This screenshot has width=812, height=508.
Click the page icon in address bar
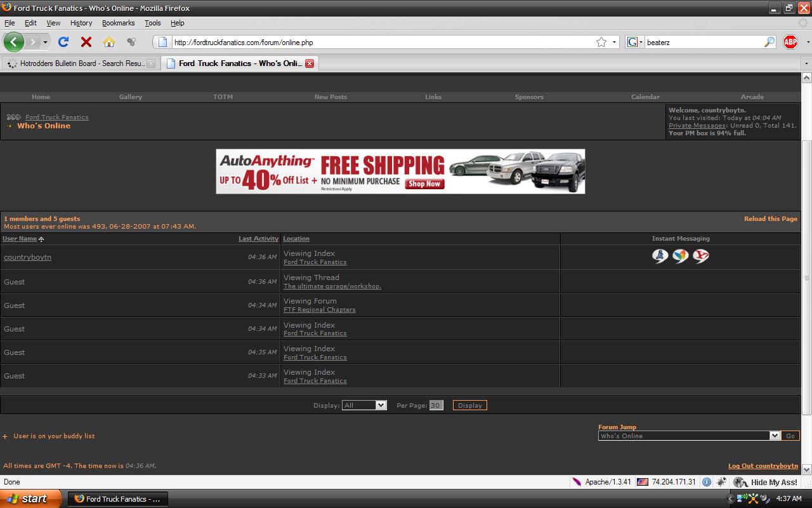[x=162, y=42]
